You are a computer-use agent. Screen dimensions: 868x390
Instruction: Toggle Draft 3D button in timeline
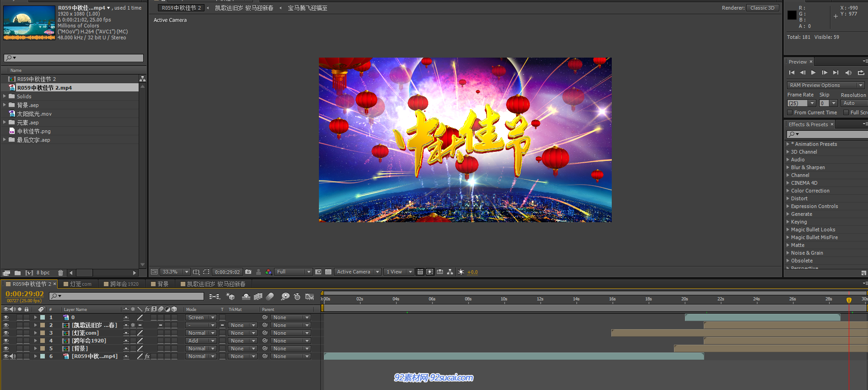[230, 297]
